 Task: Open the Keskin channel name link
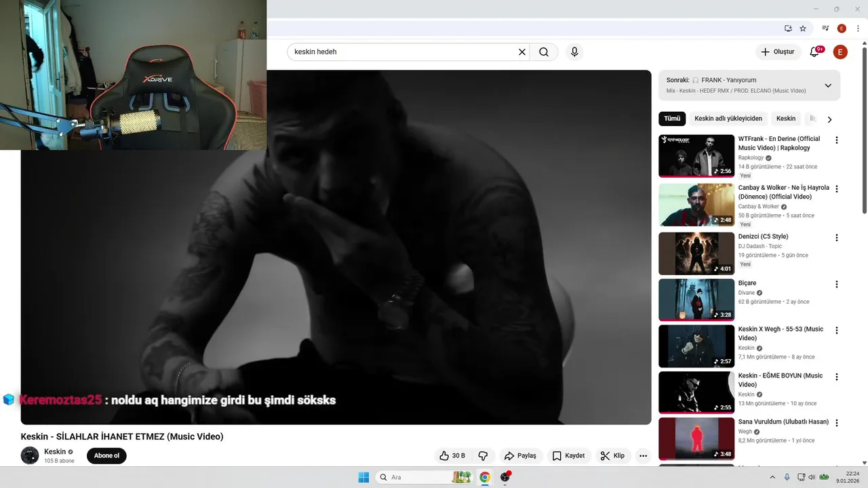tap(55, 451)
